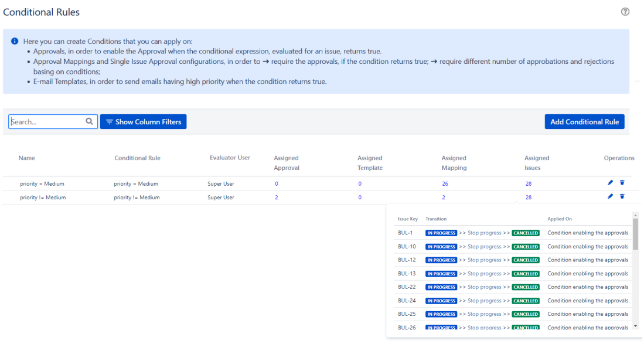Open Assigned Issues count 28 for first rule
The width and height of the screenshot is (644, 344).
tap(529, 184)
